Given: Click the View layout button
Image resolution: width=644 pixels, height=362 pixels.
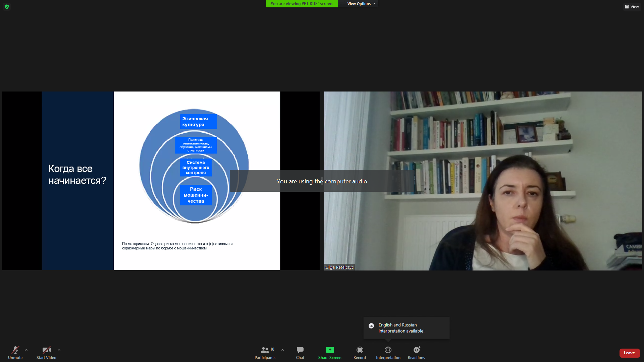Looking at the screenshot, I should [632, 7].
